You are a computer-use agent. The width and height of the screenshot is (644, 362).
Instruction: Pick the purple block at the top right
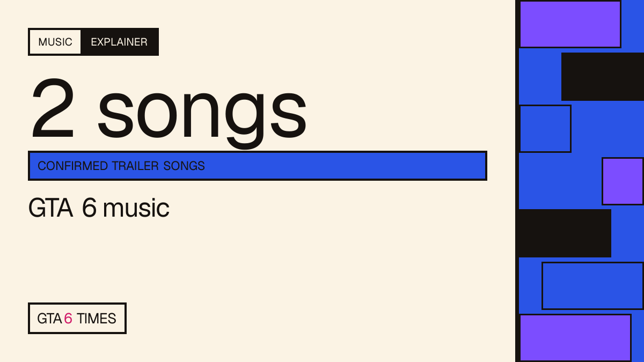tap(570, 24)
